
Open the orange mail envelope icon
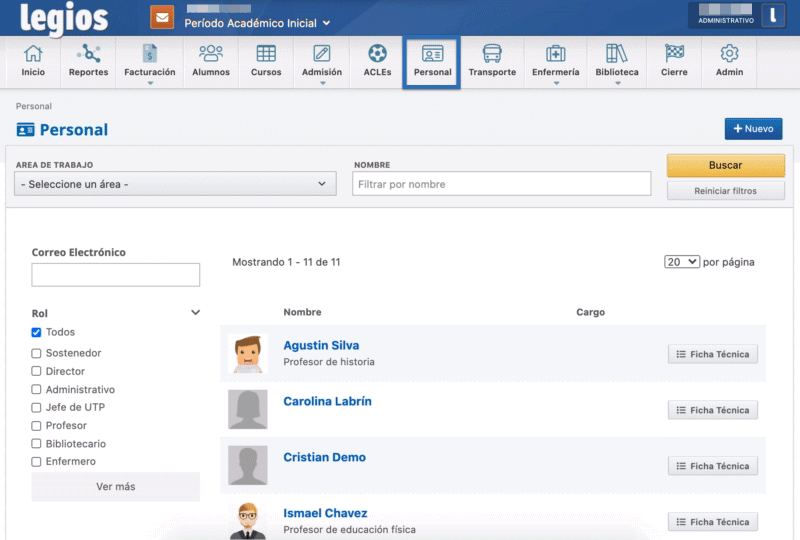(x=161, y=17)
